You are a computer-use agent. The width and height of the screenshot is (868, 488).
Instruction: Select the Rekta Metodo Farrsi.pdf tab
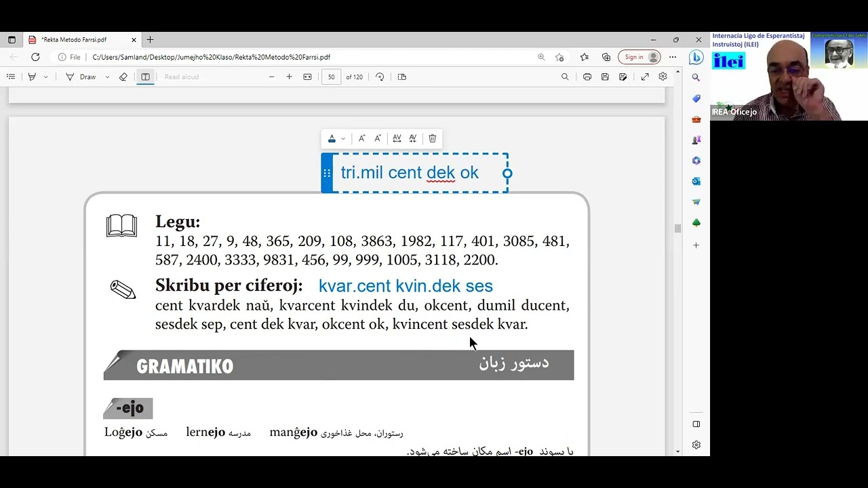tap(82, 40)
